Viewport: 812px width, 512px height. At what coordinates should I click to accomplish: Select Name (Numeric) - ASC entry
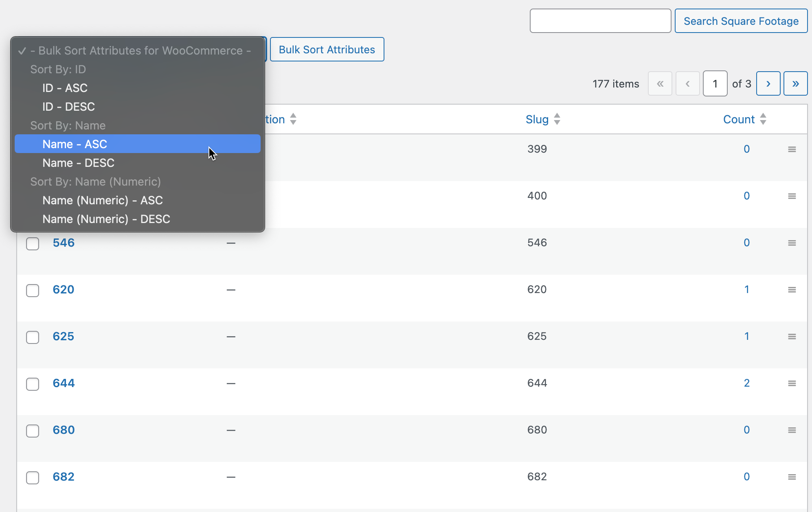coord(103,200)
